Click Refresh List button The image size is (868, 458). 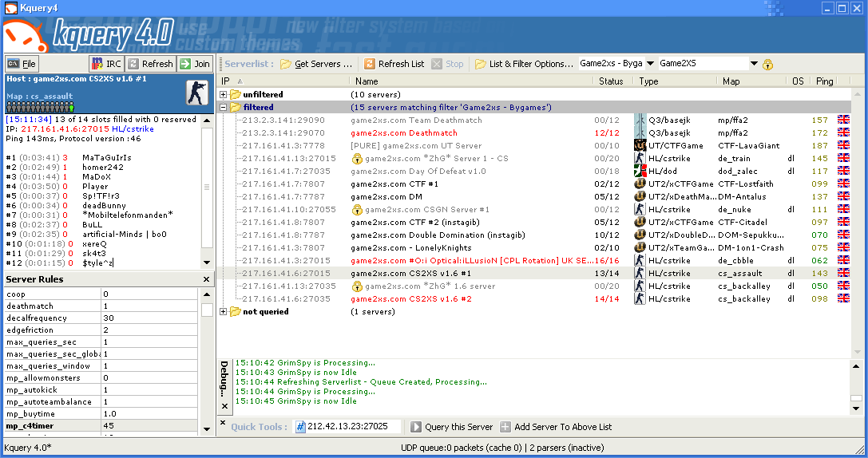coord(394,64)
